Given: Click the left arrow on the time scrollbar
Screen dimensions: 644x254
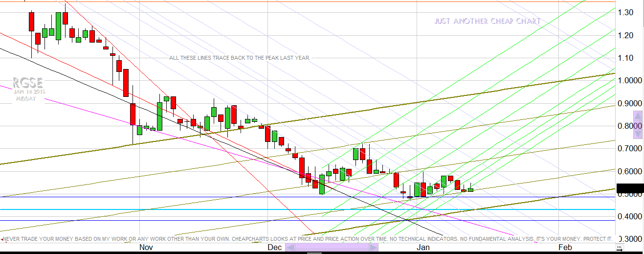Looking at the screenshot, I should (289, 248).
